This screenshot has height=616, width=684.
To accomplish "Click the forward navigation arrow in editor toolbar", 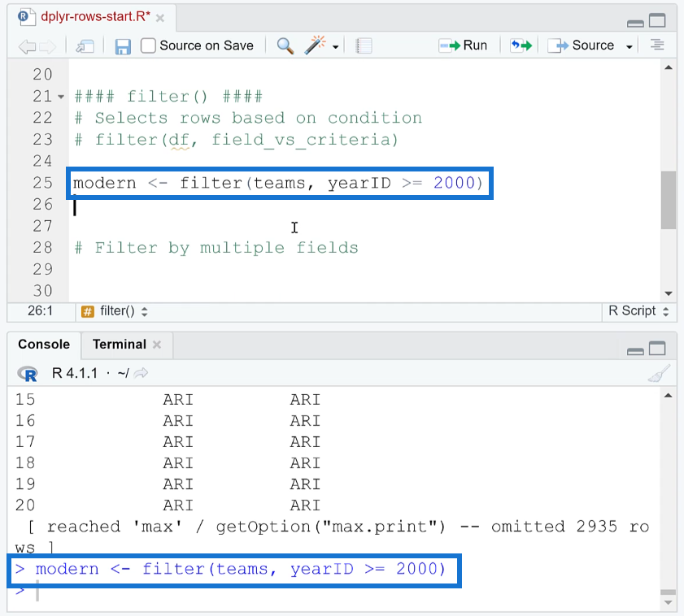I will (x=48, y=46).
